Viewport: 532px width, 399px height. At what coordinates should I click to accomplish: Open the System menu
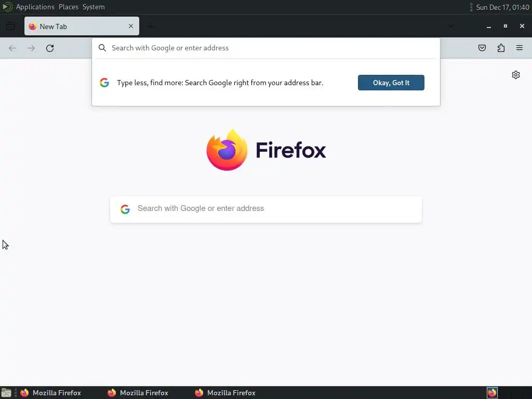point(94,7)
